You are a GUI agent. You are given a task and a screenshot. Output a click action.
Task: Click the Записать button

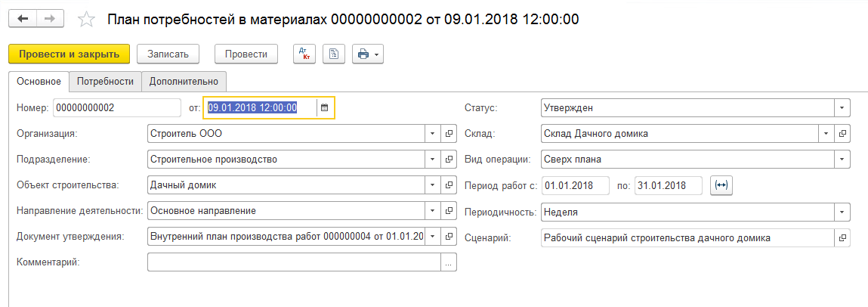click(168, 54)
